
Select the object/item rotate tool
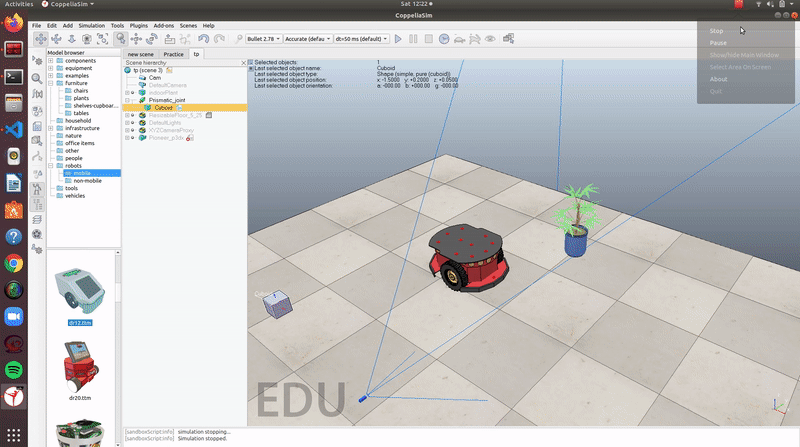(x=152, y=39)
